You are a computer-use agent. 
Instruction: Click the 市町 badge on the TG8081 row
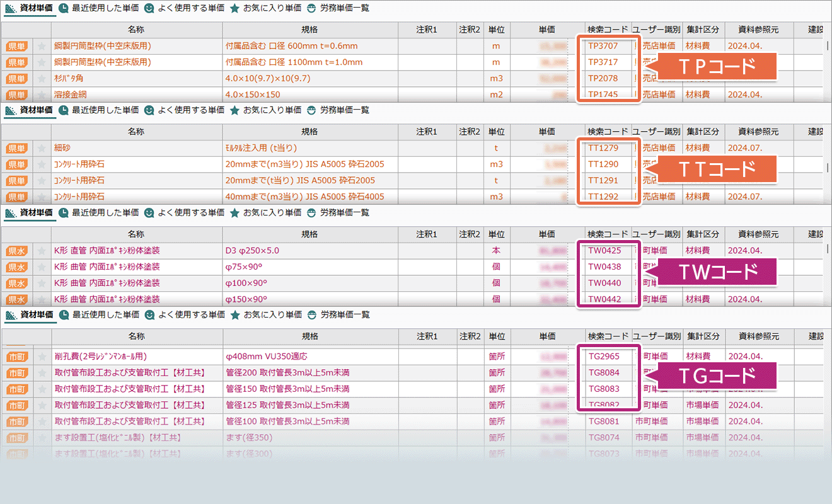pyautogui.click(x=16, y=421)
